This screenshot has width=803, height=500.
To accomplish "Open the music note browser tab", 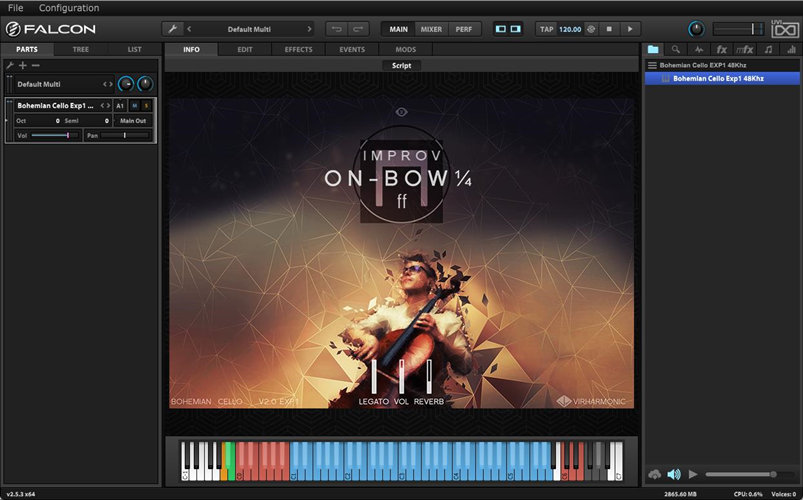I will click(x=767, y=49).
